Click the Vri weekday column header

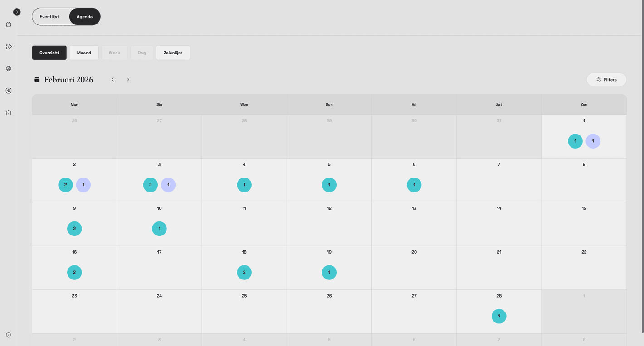(x=414, y=105)
